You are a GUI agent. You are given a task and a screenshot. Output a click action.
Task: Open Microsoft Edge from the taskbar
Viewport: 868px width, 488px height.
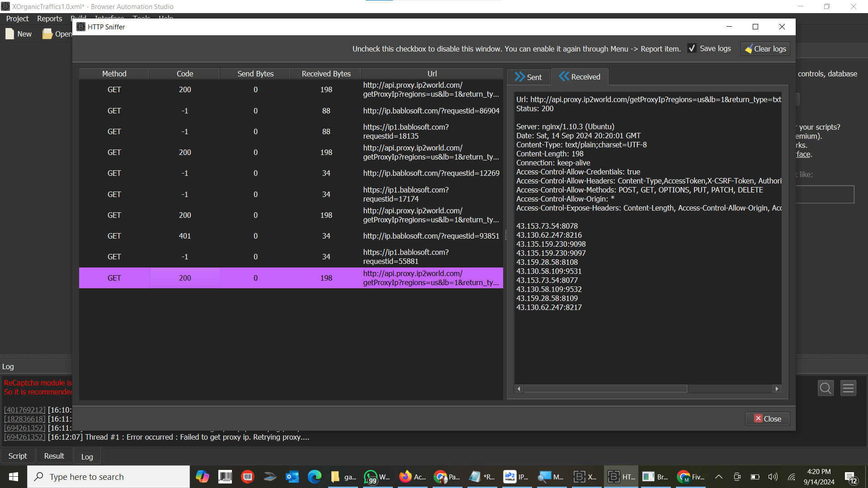point(315,477)
